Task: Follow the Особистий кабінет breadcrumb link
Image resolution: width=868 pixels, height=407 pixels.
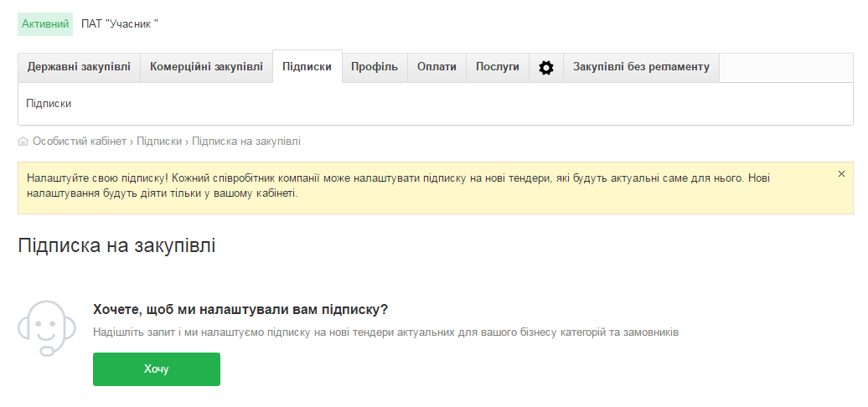Action: tap(80, 142)
